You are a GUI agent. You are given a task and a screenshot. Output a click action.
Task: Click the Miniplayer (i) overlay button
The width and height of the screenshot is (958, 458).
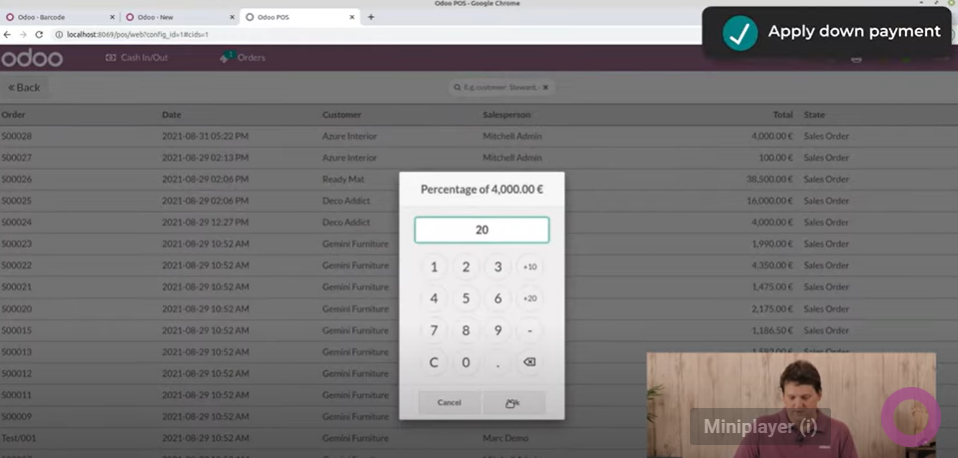click(760, 426)
